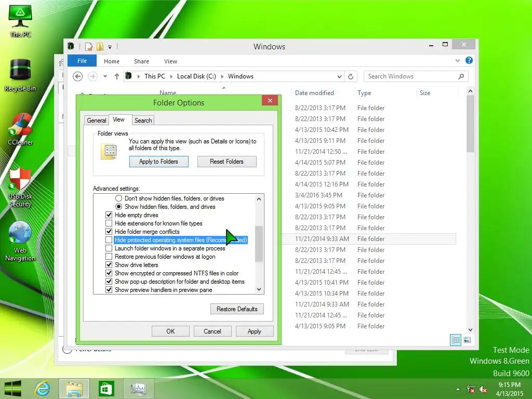Open the File ribbon tab
The width and height of the screenshot is (532, 399).
(82, 61)
